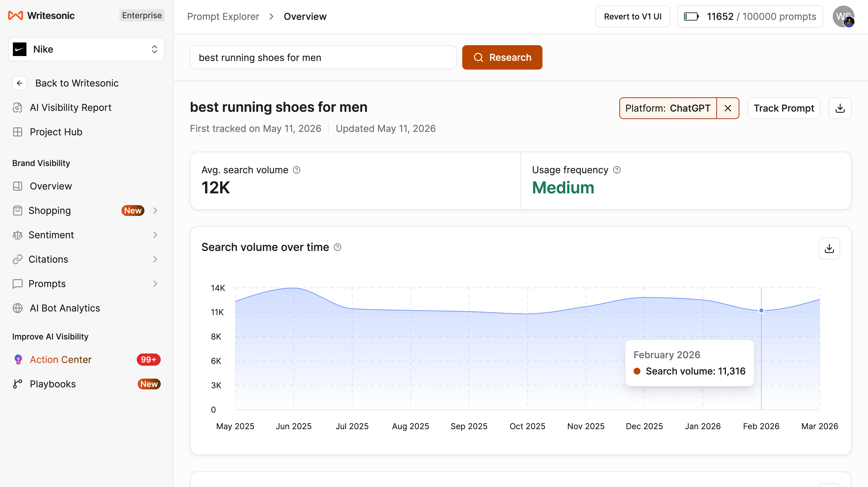Image resolution: width=868 pixels, height=487 pixels.
Task: Click the Revert to V1 UI button
Action: pyautogui.click(x=632, y=16)
